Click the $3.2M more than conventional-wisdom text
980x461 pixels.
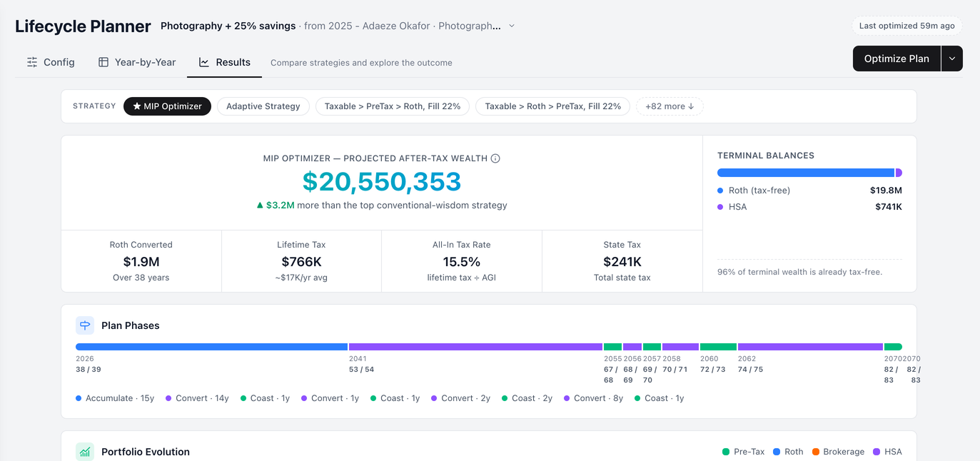point(382,206)
